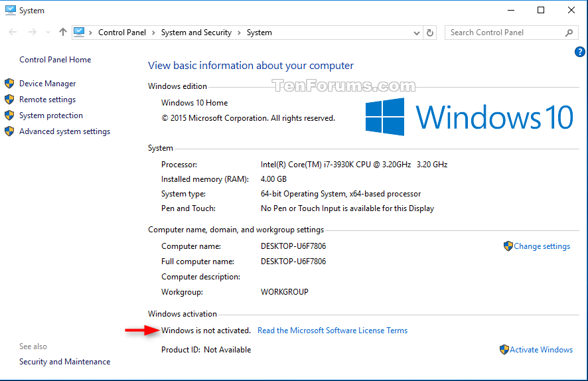The width and height of the screenshot is (588, 381).
Task: Go up one level with Up arrow
Action: click(x=62, y=33)
